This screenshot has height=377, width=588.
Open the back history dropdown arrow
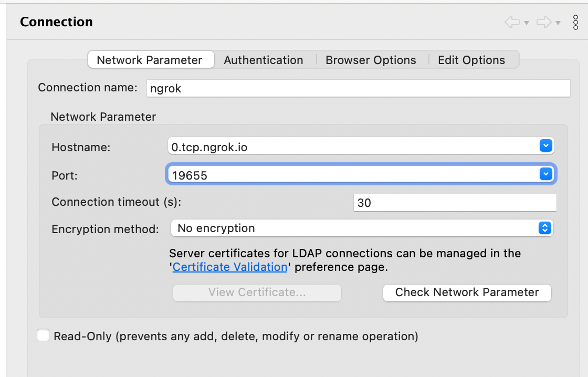click(526, 23)
